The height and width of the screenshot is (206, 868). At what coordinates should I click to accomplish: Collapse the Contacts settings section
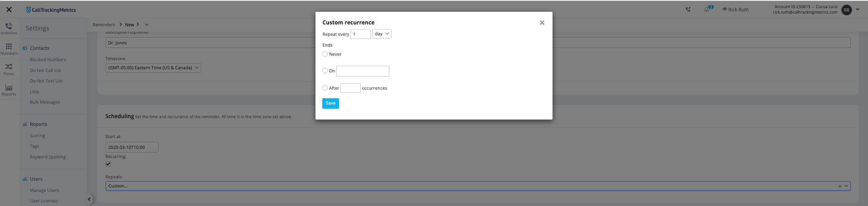click(39, 48)
